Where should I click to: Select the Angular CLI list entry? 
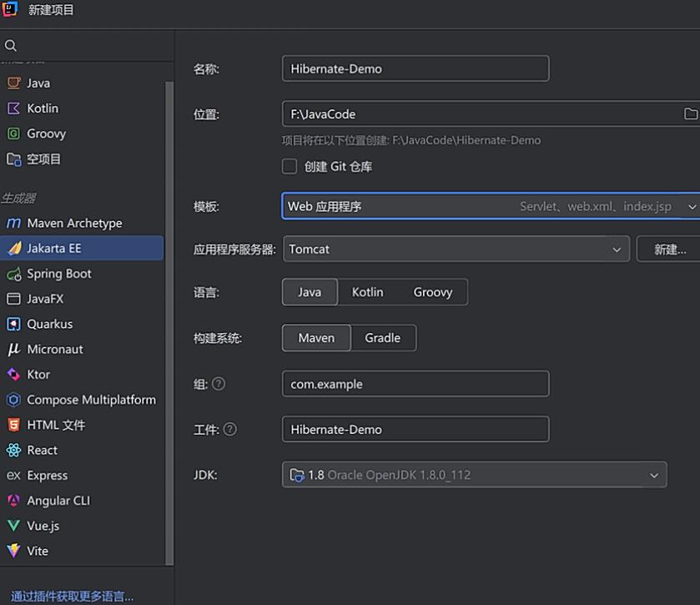point(82,501)
